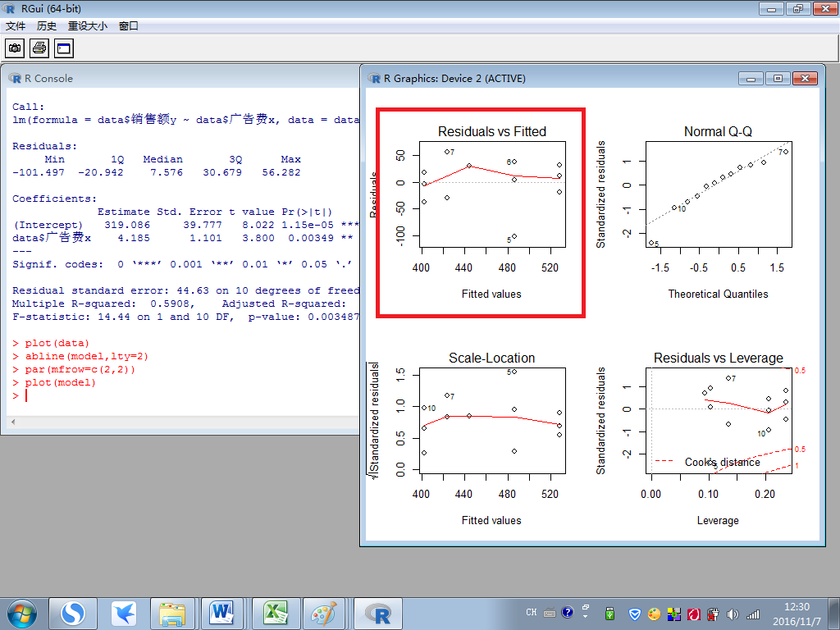The image size is (840, 630).
Task: Open the 重设大小 menu
Action: click(x=87, y=25)
